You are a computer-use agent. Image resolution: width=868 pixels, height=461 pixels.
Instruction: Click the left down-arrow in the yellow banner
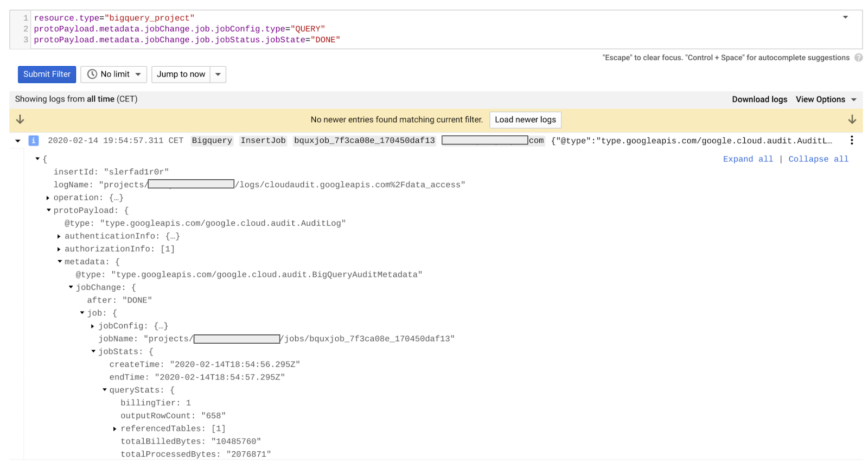(20, 119)
